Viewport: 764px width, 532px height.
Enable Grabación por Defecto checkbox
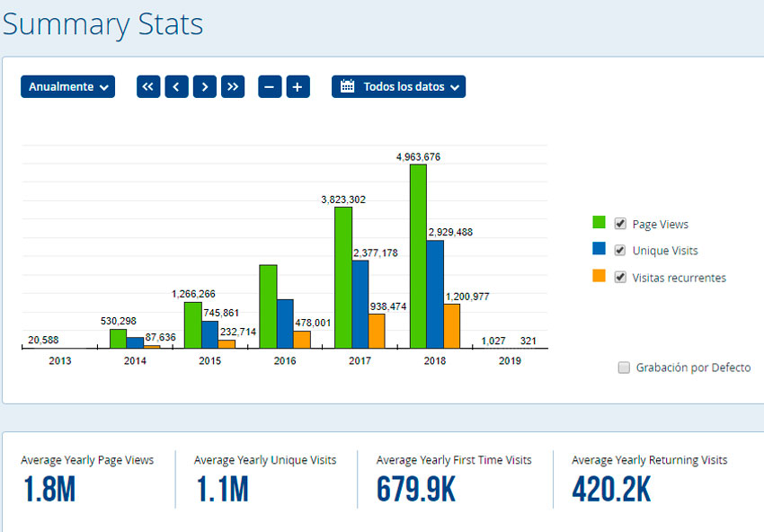[624, 368]
